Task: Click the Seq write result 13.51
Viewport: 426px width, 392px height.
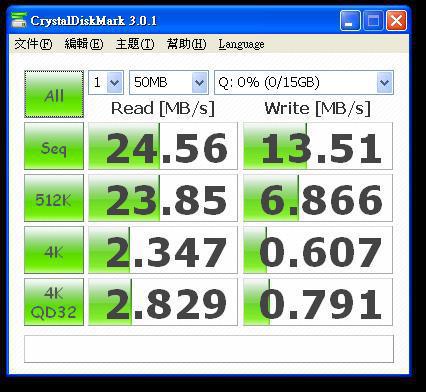Action: (318, 146)
